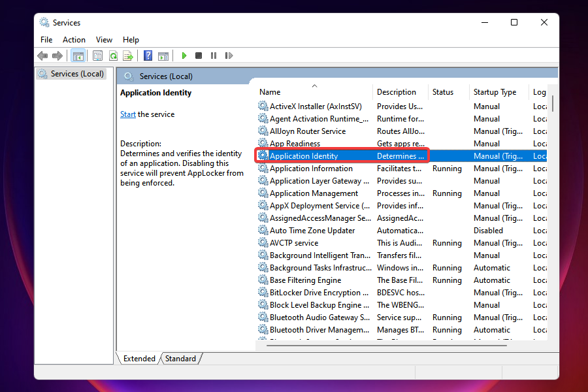Open Properties toolbar icon
Image resolution: width=588 pixels, height=392 pixels.
point(97,56)
